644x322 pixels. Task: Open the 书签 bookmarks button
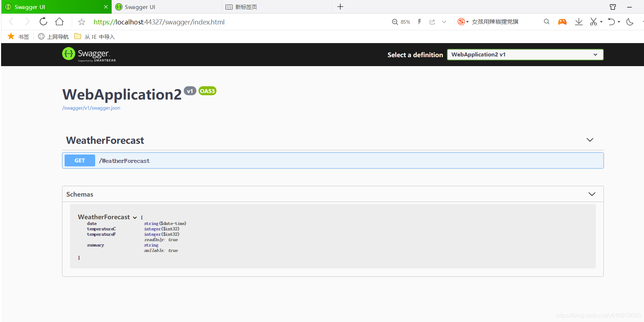coord(18,36)
